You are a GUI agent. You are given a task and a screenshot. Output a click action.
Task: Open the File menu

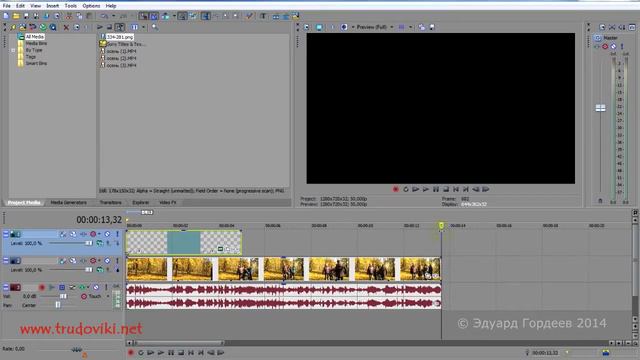click(7, 6)
